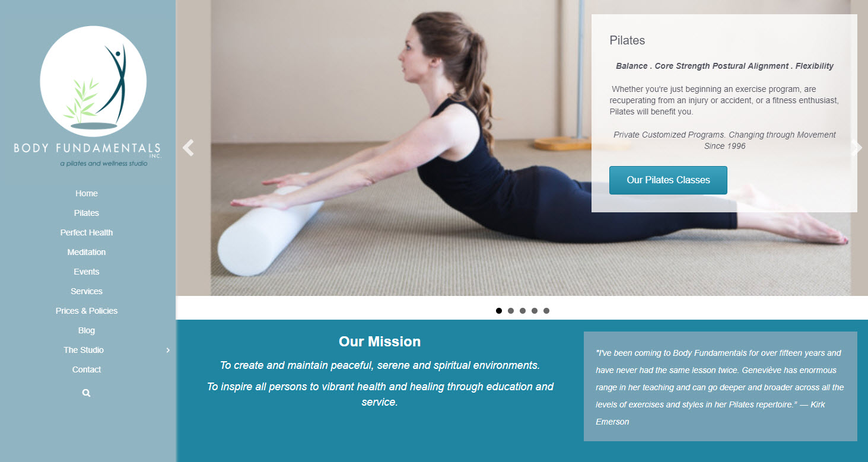Viewport: 868px width, 462px height.
Task: Choose the fifth slide dot
Action: click(546, 311)
